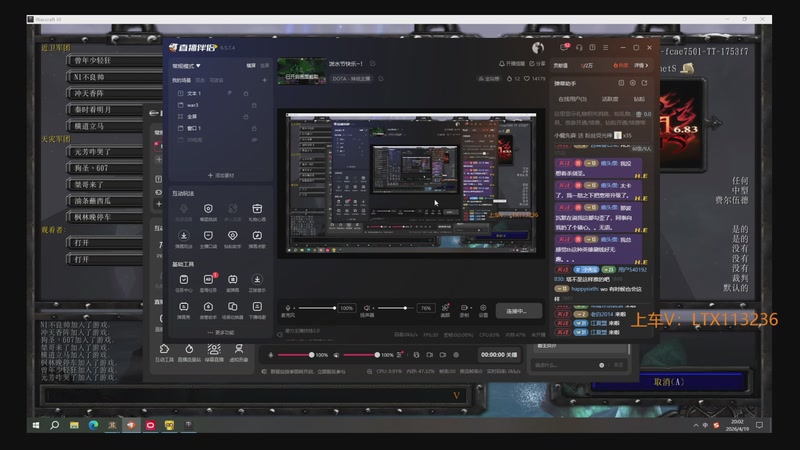The image size is (800, 450).
Task: Adjust 麦克风 volume slider
Action: click(x=316, y=308)
